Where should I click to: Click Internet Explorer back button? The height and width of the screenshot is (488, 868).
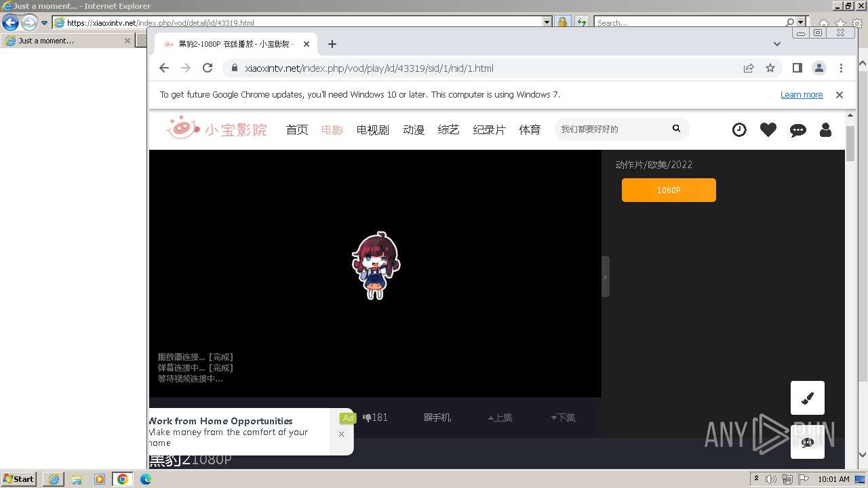coord(10,22)
